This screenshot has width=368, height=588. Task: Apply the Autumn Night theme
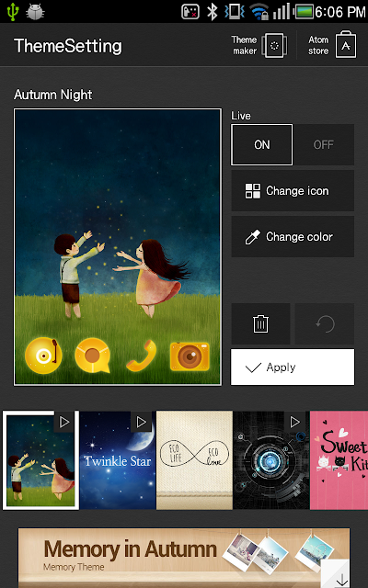point(293,367)
